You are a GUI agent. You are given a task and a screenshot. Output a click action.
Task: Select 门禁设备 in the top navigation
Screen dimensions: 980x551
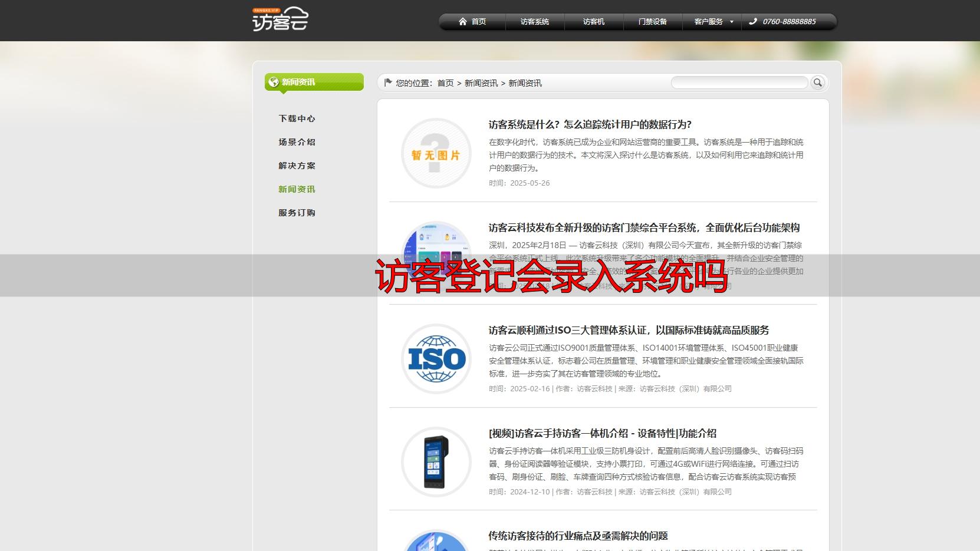coord(652,21)
